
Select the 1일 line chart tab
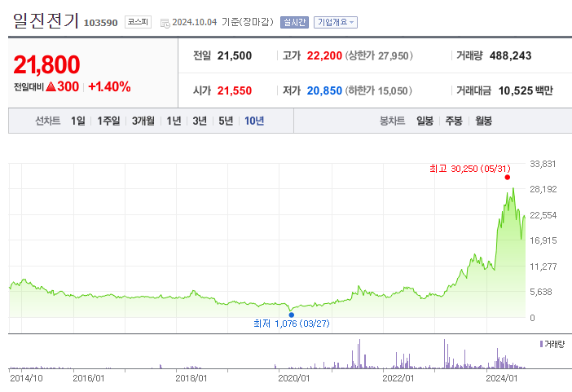click(78, 121)
